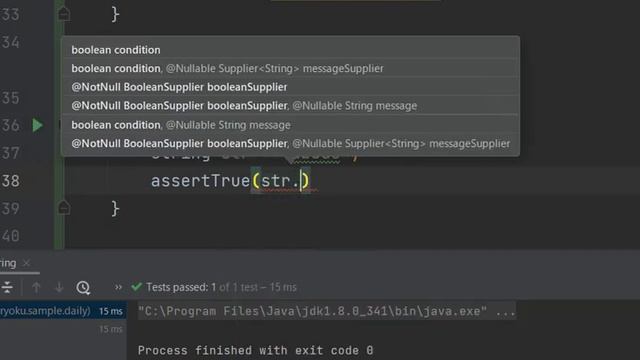Screen dimensions: 640x360
Task: Click 'Process finished with exit code 0' text
Action: click(x=256, y=351)
